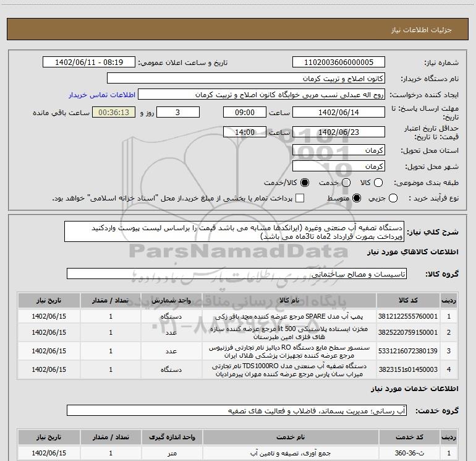Click the کد خدمت column header
The width and height of the screenshot is (476, 461).
pyautogui.click(x=409, y=437)
